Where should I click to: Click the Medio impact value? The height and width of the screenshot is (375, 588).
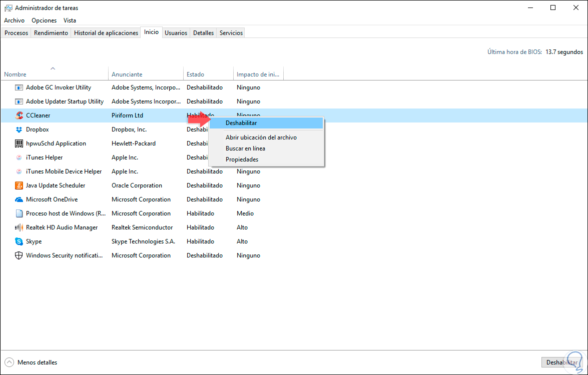[245, 213]
